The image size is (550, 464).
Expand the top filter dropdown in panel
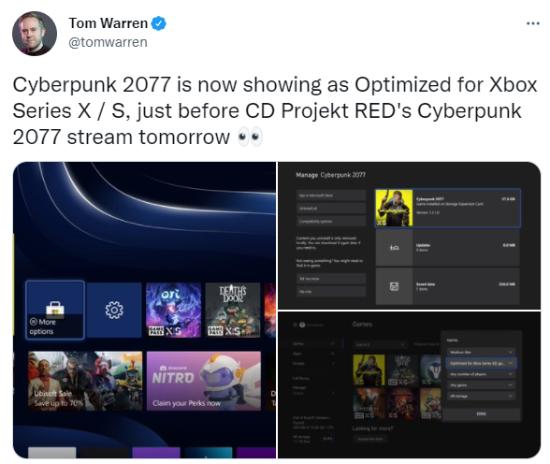click(481, 352)
